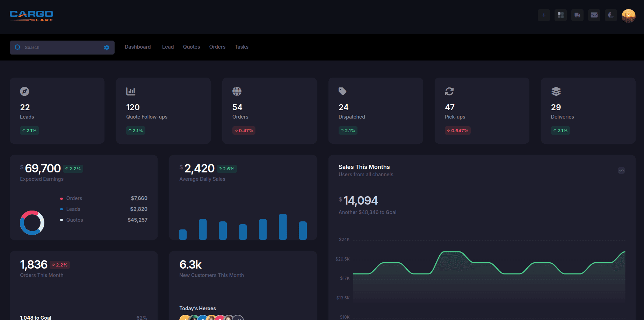644x320 pixels.
Task: Open search settings gear icon
Action: [x=107, y=48]
